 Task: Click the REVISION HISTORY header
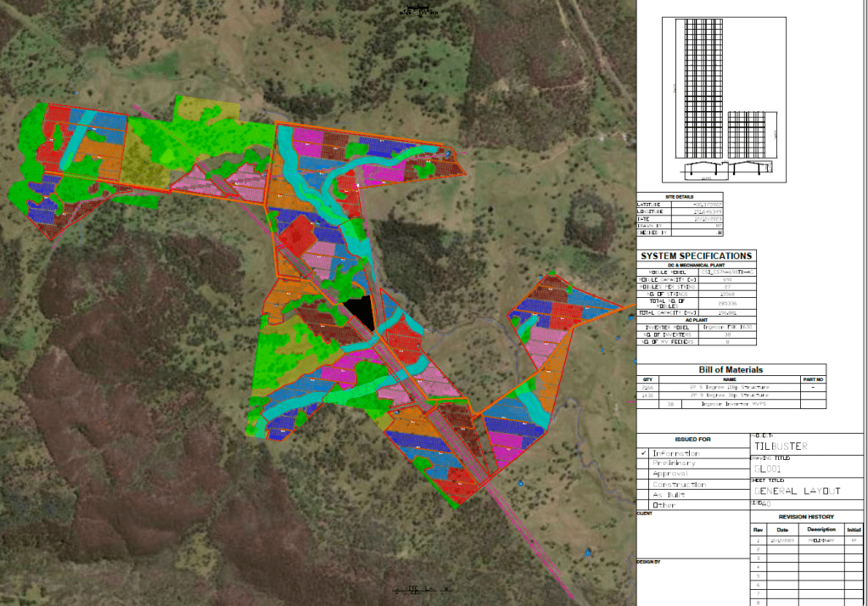806,517
